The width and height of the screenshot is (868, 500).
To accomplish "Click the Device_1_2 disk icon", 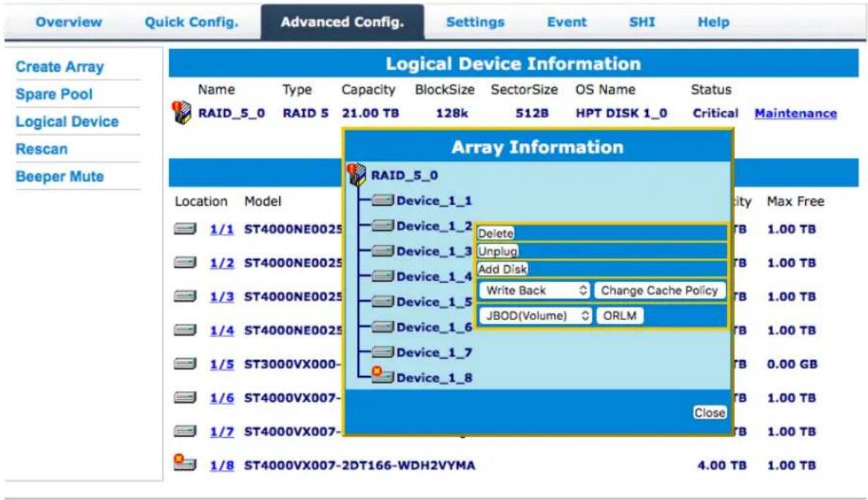I will (x=382, y=226).
